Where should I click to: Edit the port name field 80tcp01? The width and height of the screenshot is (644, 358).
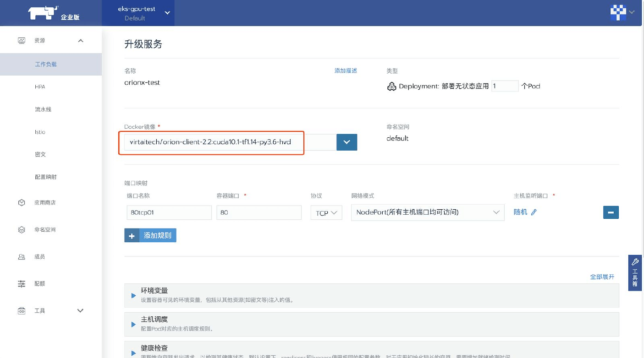tap(169, 212)
